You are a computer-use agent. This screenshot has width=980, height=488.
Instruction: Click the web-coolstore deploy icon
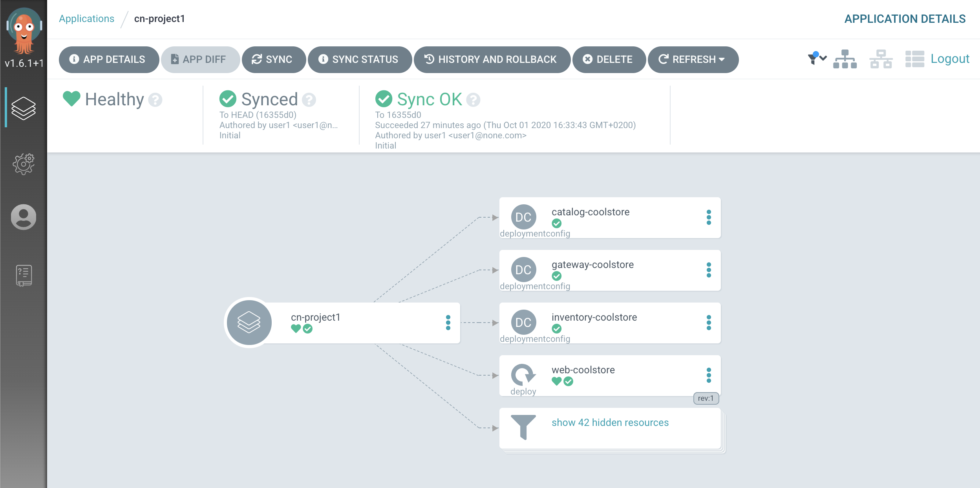(x=523, y=374)
